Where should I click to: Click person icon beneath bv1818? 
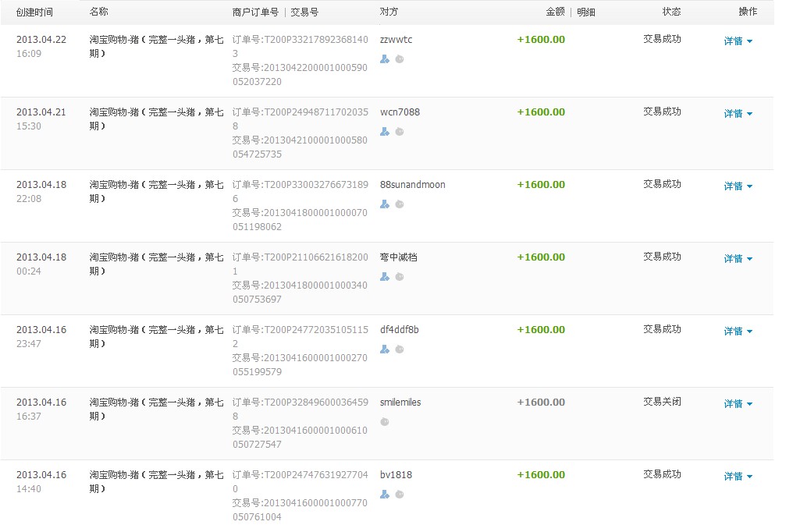tap(384, 495)
